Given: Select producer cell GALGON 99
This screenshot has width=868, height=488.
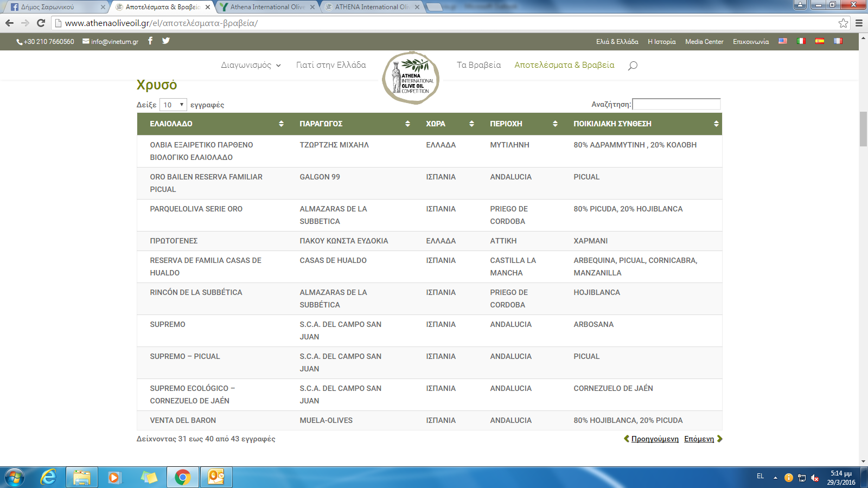Looking at the screenshot, I should point(350,183).
